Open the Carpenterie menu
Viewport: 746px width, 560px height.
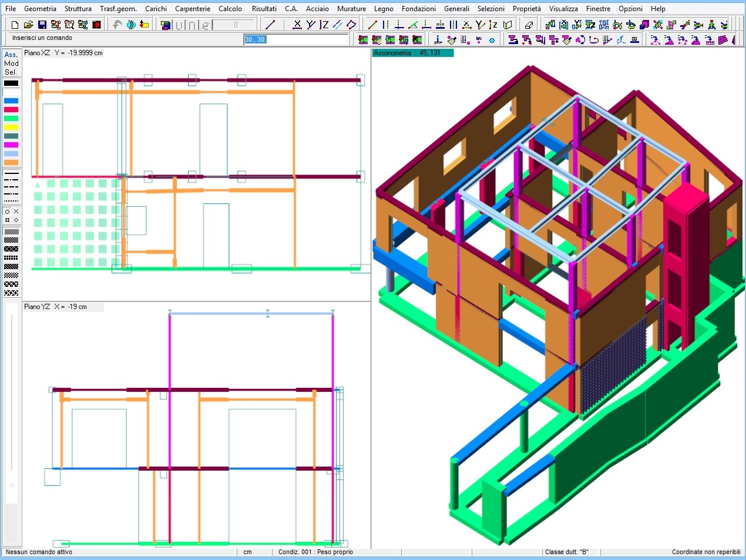pyautogui.click(x=193, y=9)
